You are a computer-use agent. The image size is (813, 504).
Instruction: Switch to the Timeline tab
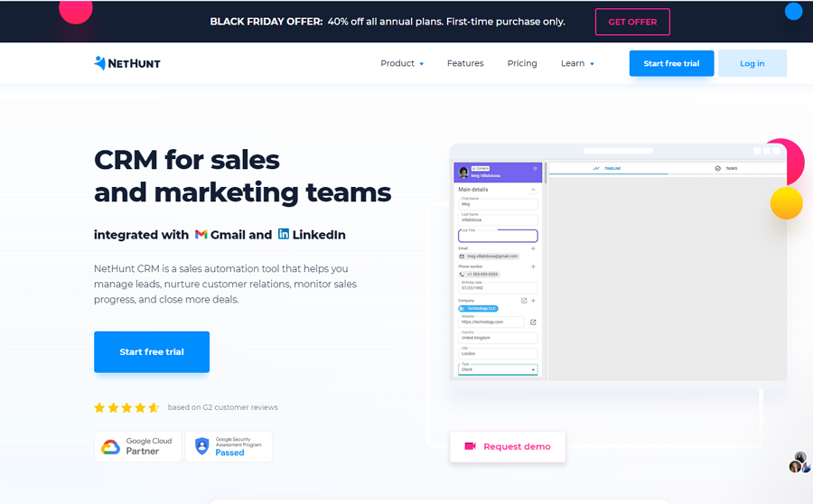click(x=608, y=169)
